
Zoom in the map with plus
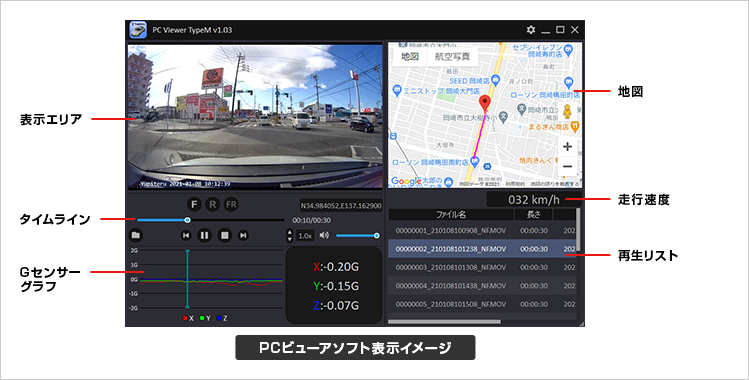coord(567,147)
